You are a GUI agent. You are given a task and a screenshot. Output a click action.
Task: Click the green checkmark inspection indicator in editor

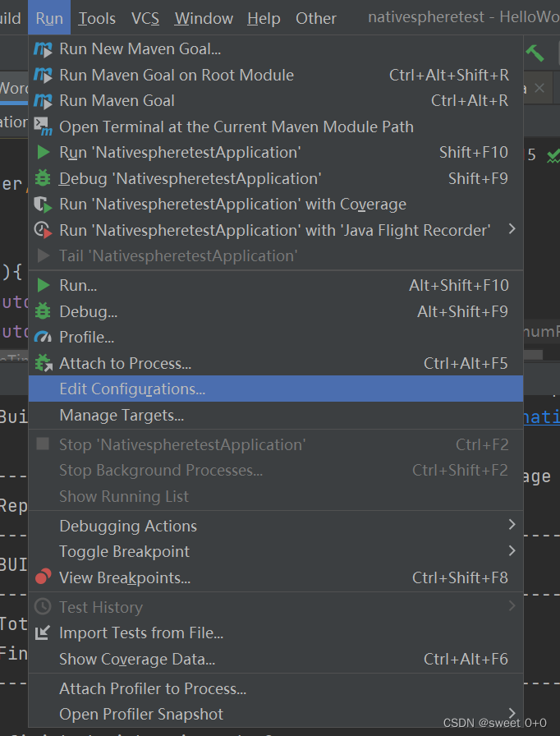553,155
